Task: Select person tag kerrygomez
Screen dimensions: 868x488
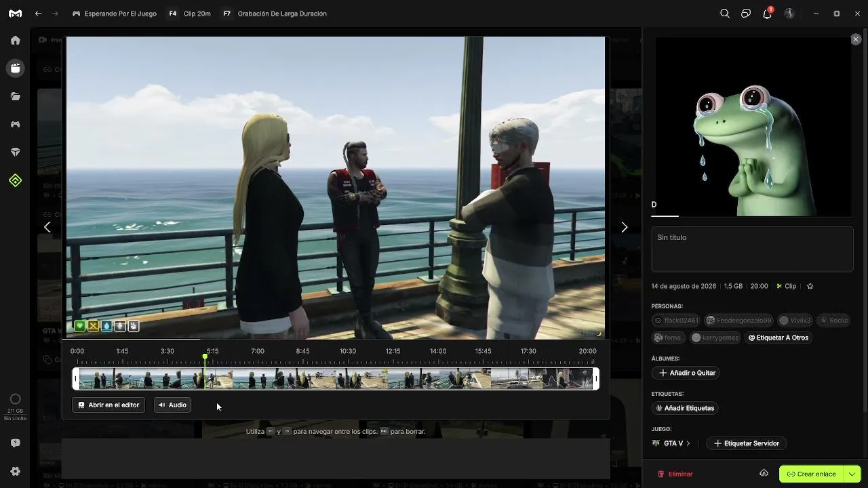Action: (715, 338)
